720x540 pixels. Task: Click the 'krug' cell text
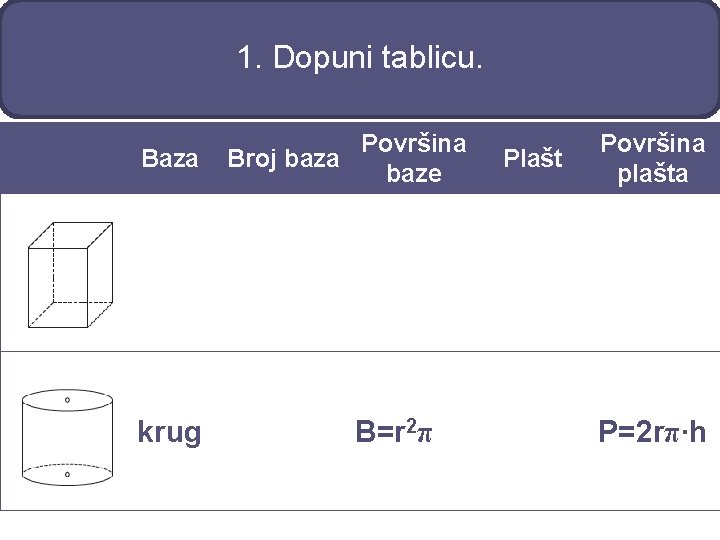pyautogui.click(x=170, y=432)
